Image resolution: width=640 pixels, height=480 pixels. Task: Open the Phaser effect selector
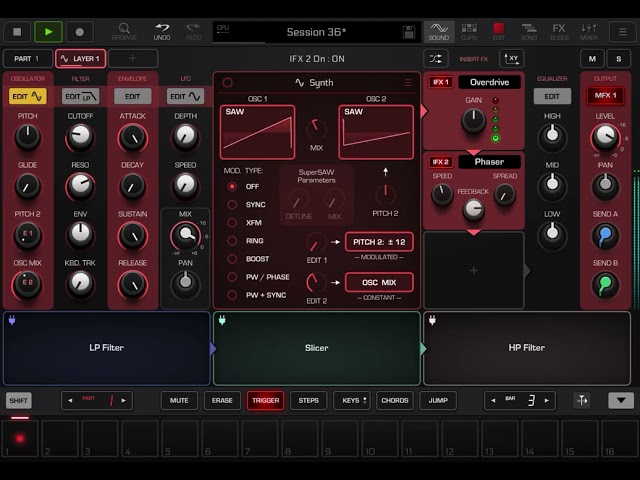[489, 162]
